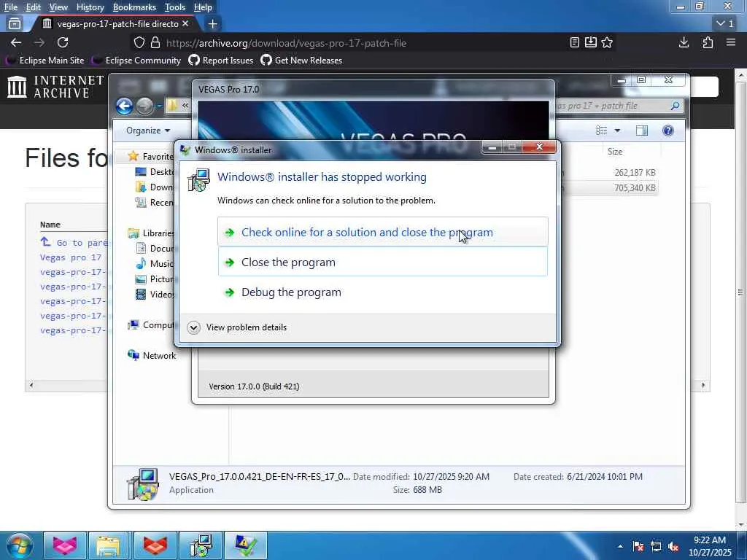Open pink fox taskbar application
The height and width of the screenshot is (560, 747).
click(x=65, y=545)
